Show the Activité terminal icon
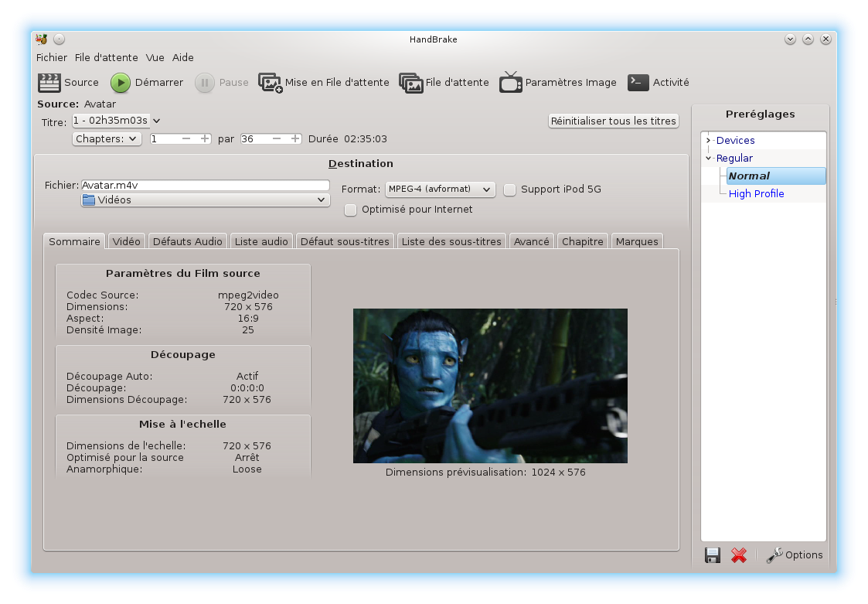This screenshot has height=604, width=868. (x=638, y=83)
